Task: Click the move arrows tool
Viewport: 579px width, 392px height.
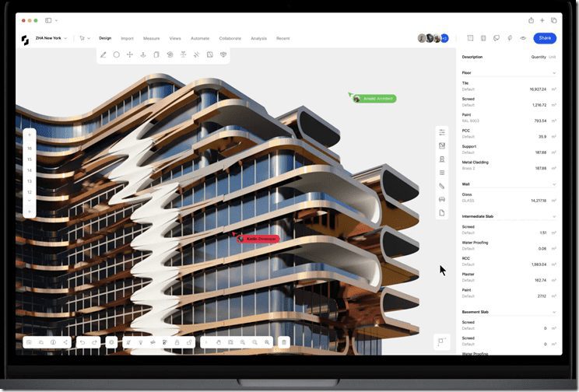Action: 129,54
